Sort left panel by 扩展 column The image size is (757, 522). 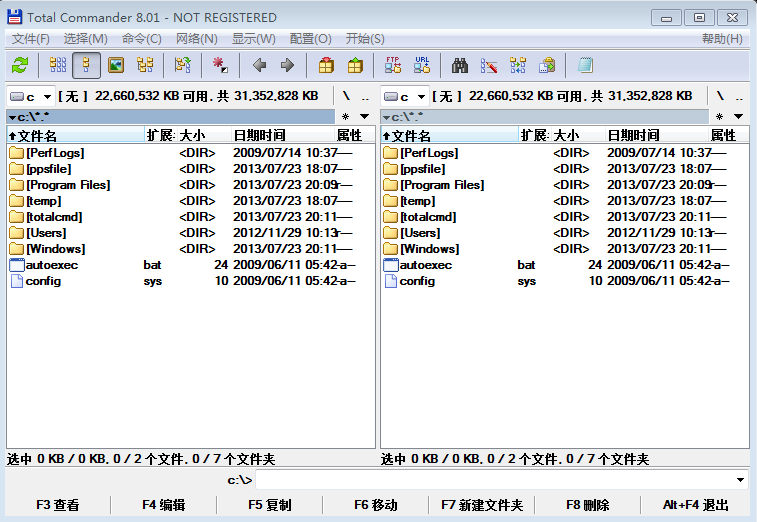click(x=161, y=135)
